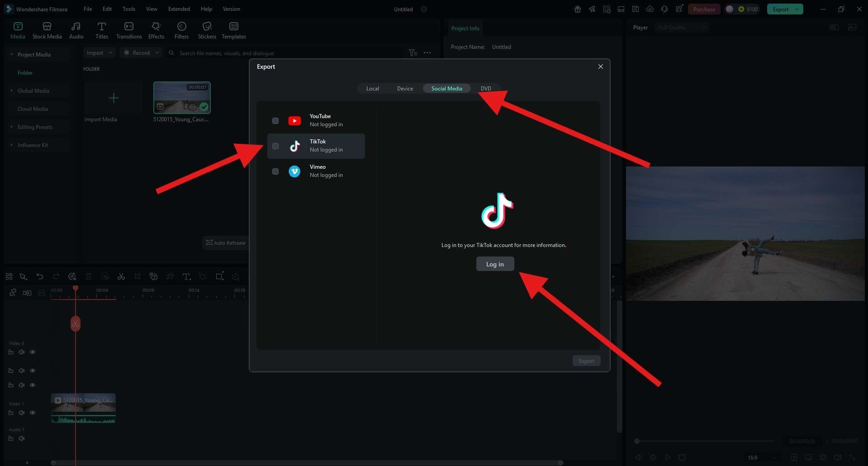The height and width of the screenshot is (466, 868).
Task: Open the Stickers panel
Action: tap(207, 30)
